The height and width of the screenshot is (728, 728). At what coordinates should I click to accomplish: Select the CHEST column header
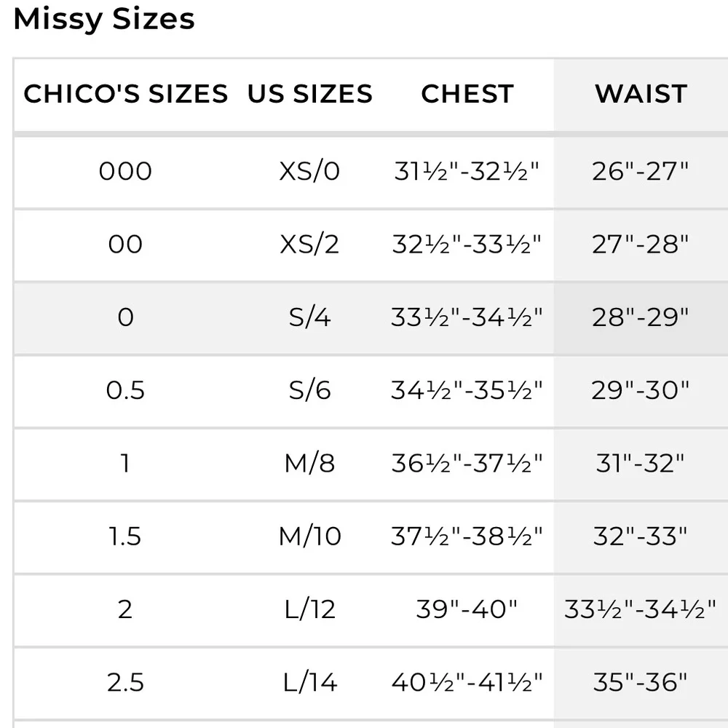[467, 94]
